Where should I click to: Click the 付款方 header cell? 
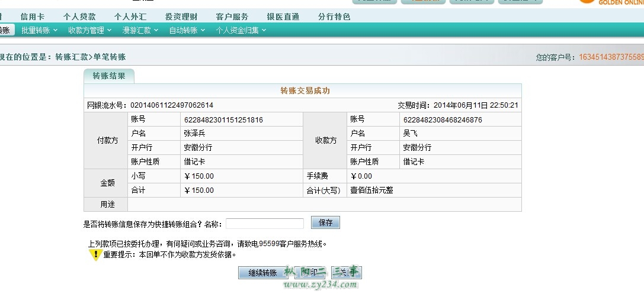point(106,140)
